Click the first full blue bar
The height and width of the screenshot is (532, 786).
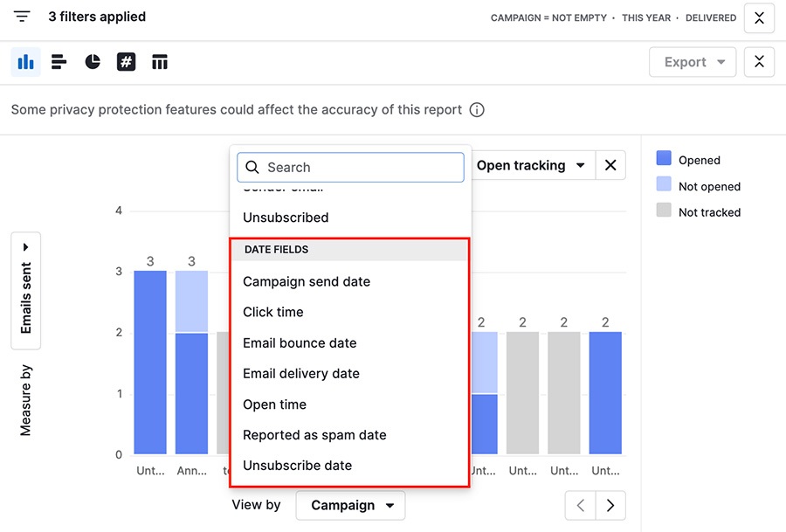(x=150, y=363)
